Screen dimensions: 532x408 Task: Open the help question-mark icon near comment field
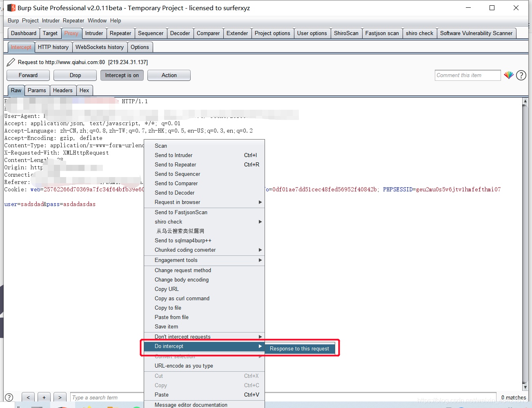(x=521, y=75)
